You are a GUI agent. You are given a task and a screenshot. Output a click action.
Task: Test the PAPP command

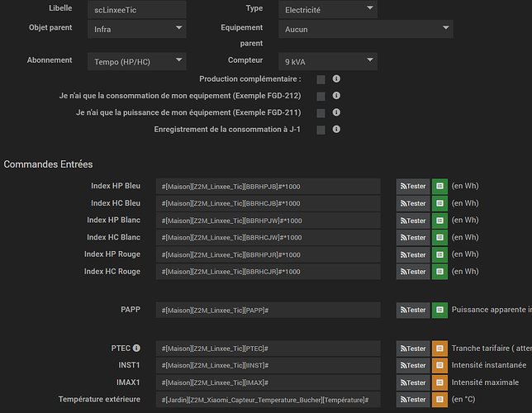(413, 311)
